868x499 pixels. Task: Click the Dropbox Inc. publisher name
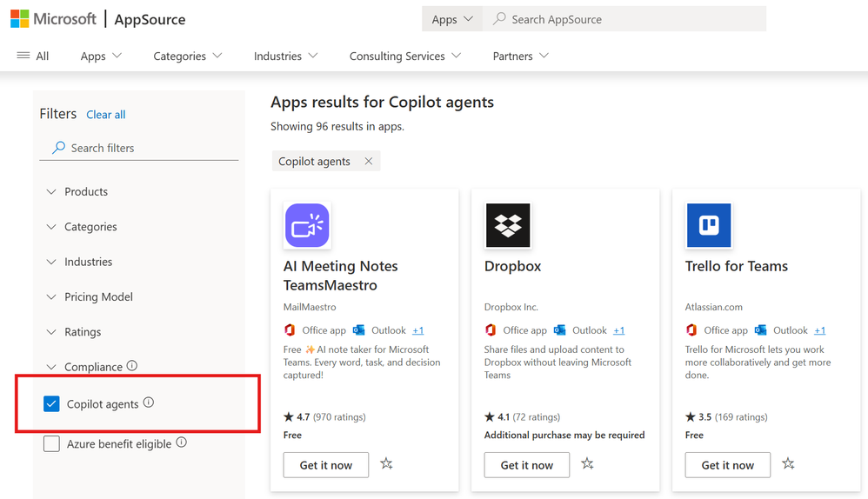[x=511, y=307]
